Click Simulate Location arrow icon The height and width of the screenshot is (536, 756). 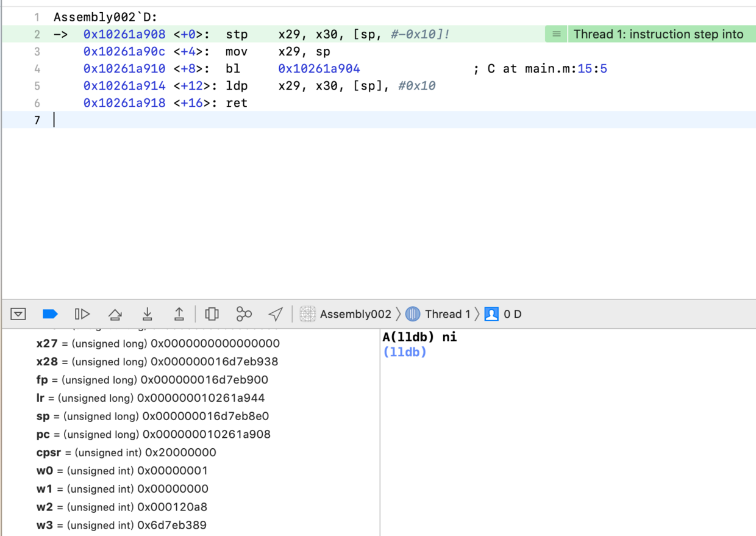(276, 314)
